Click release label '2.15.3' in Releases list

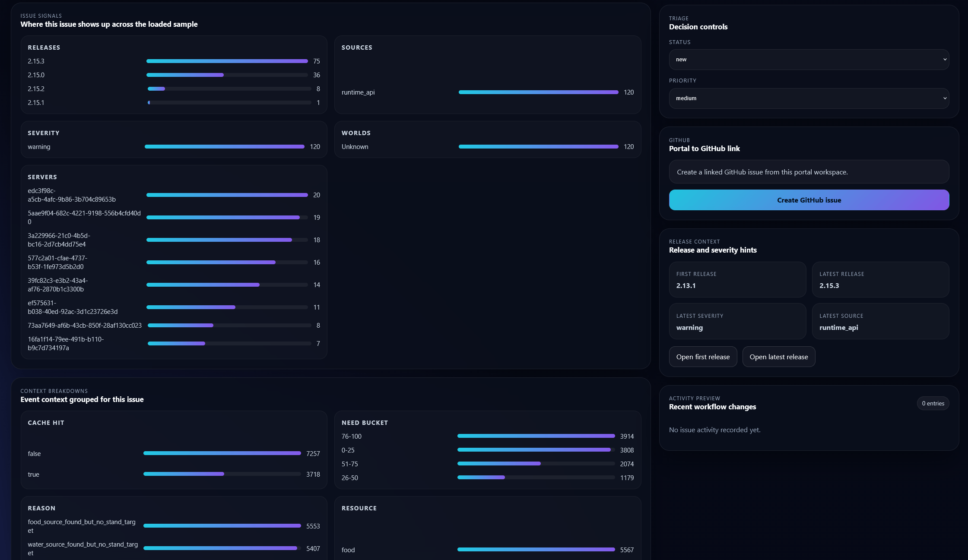(36, 61)
